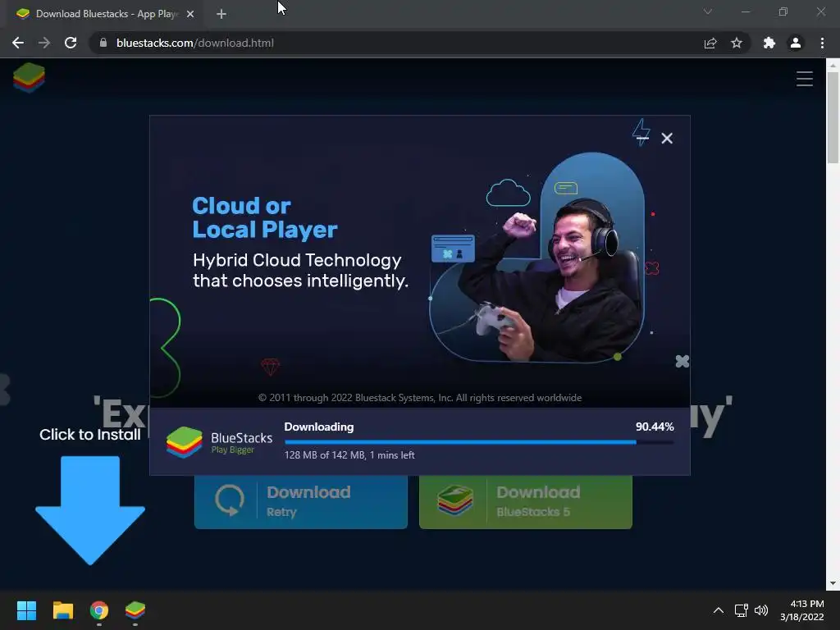
Task: Close the Download Bluestacks tab
Action: (190, 14)
